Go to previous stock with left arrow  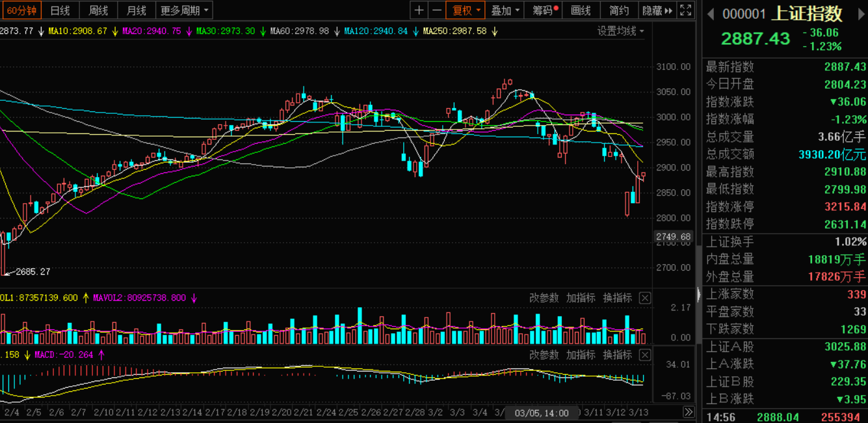pyautogui.click(x=711, y=14)
